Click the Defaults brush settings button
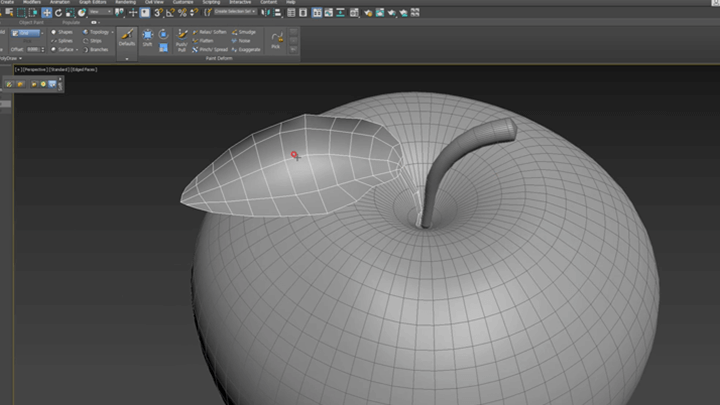This screenshot has height=405, width=720. (127, 37)
